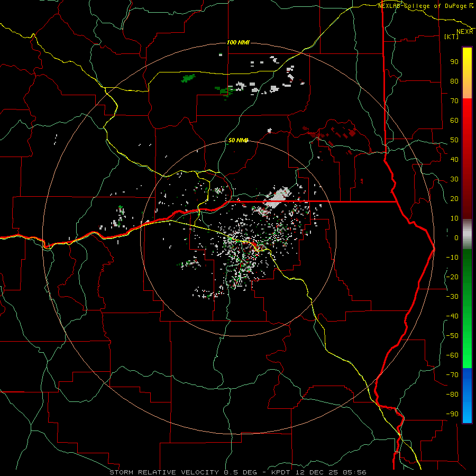Click the 70 value on the color scale
This screenshot has height=476, width=476.
pos(454,101)
